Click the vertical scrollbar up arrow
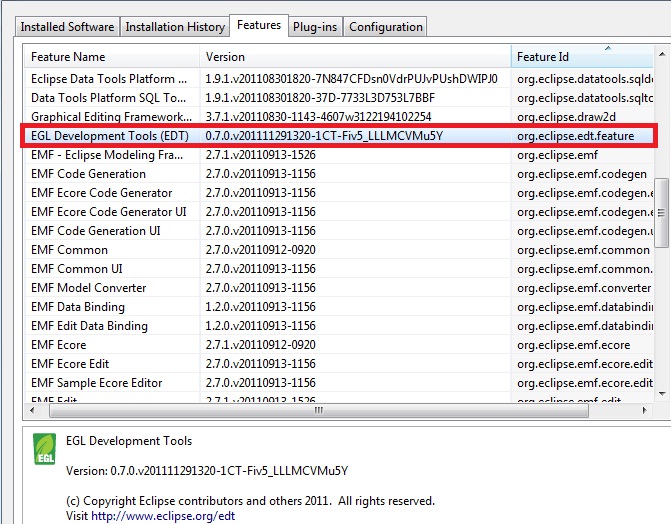Viewport: 671px width, 524px height. point(662,54)
